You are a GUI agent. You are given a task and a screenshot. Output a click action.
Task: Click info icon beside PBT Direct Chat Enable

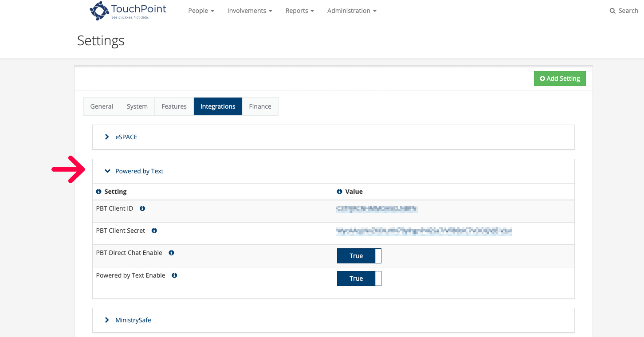[x=171, y=253]
